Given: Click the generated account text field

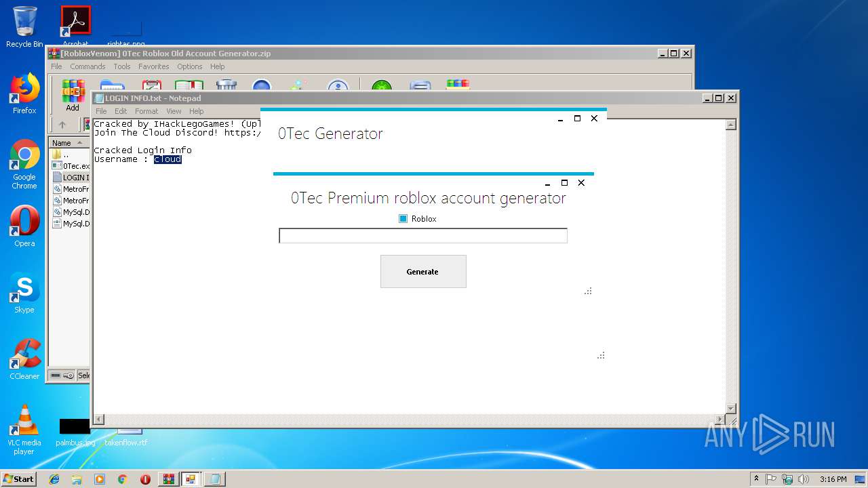Looking at the screenshot, I should coord(423,236).
